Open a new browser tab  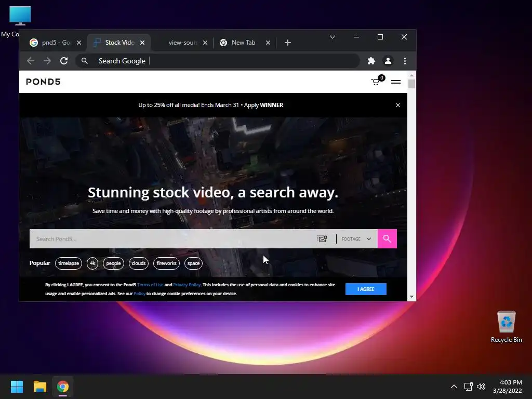pyautogui.click(x=288, y=43)
